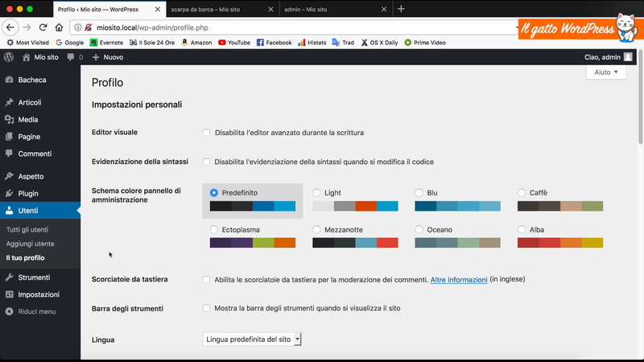Select the Light color scheme radio
644x362 pixels.
pos(316,192)
